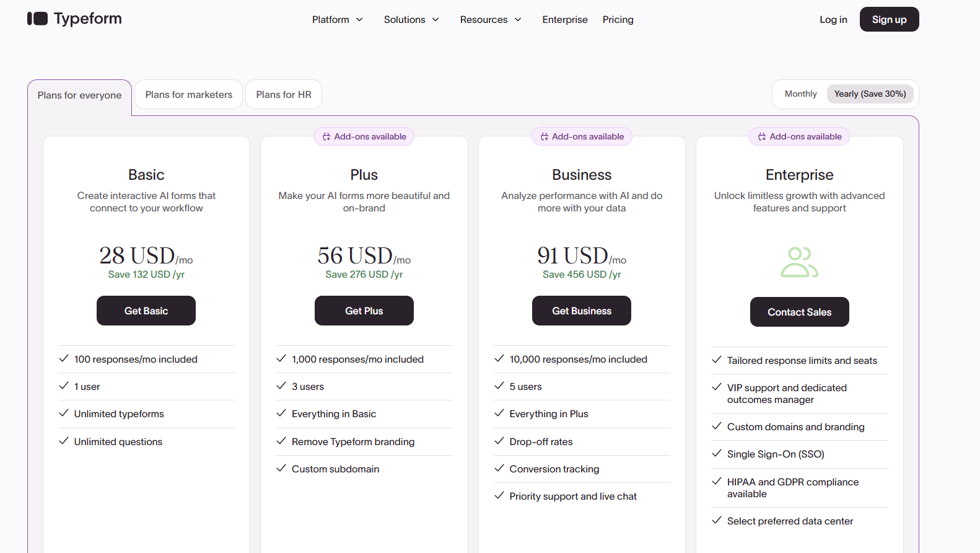Click the checkmark next to Remove Typeform branding
This screenshot has width=980, height=553.
tap(282, 441)
